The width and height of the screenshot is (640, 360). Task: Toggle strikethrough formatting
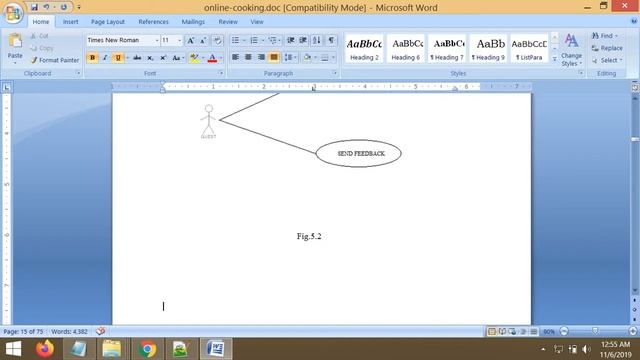pyautogui.click(x=137, y=58)
